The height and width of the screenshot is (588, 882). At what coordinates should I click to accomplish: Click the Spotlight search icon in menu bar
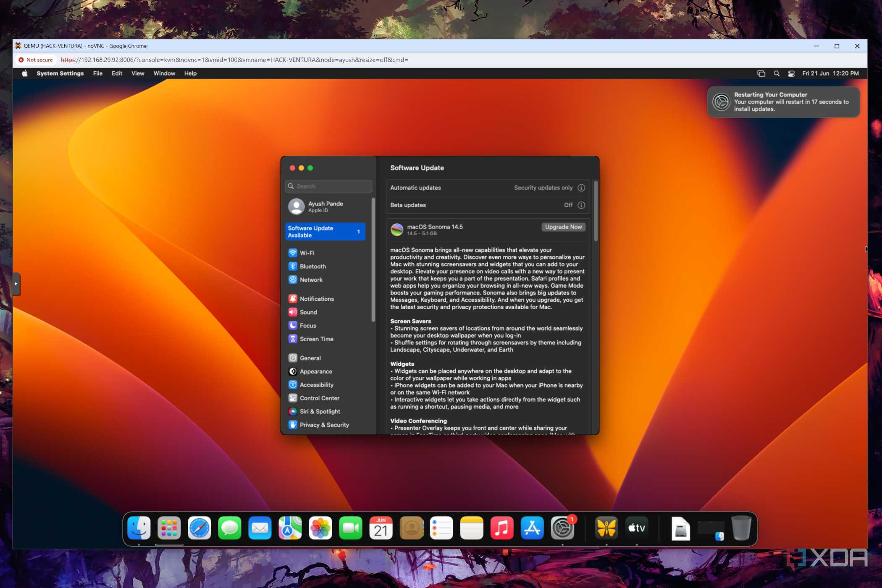pos(777,73)
